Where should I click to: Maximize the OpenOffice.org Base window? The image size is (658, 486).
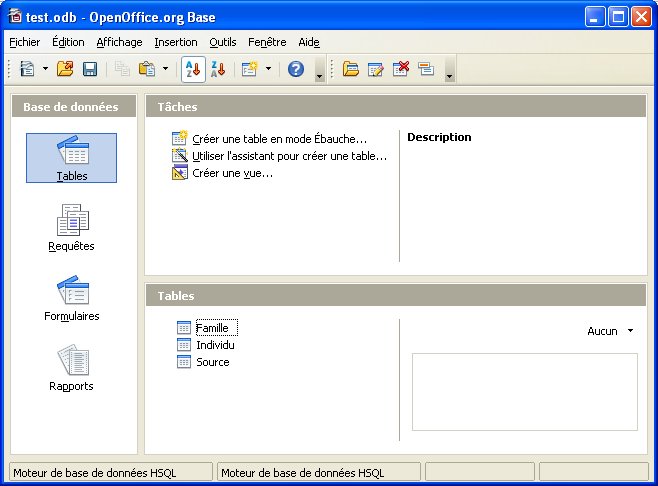(618, 17)
